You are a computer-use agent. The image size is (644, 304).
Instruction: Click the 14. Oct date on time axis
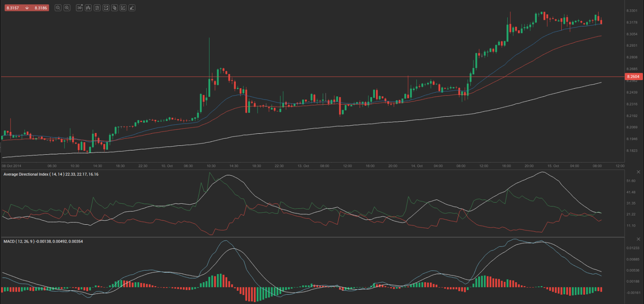coord(417,166)
